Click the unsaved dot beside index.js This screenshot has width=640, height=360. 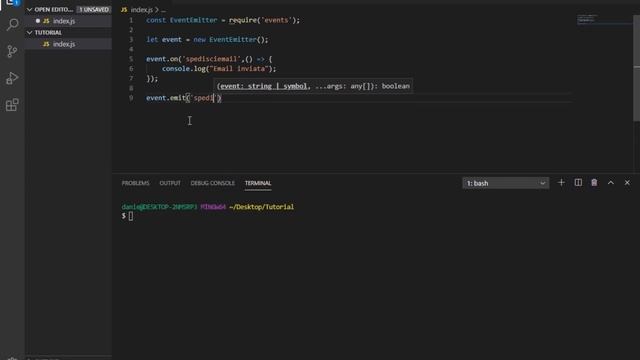click(38, 21)
